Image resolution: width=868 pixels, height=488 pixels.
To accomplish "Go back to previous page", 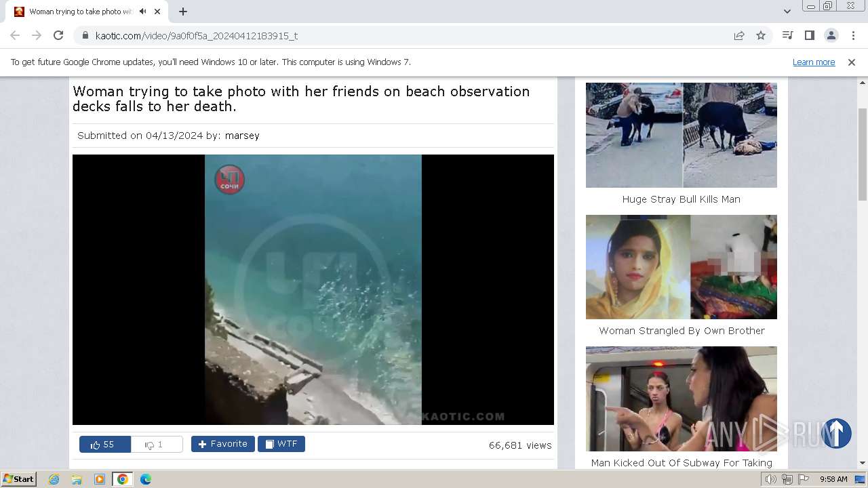I will (x=15, y=35).
